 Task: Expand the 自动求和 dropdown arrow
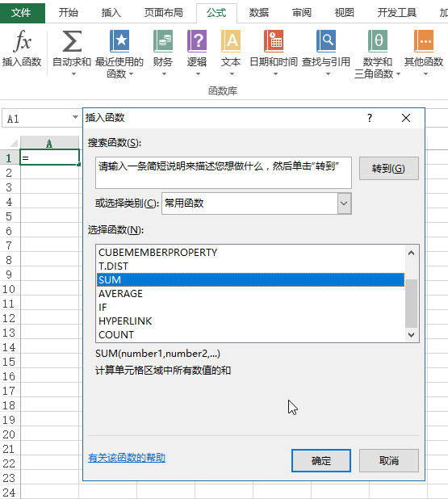[73, 73]
